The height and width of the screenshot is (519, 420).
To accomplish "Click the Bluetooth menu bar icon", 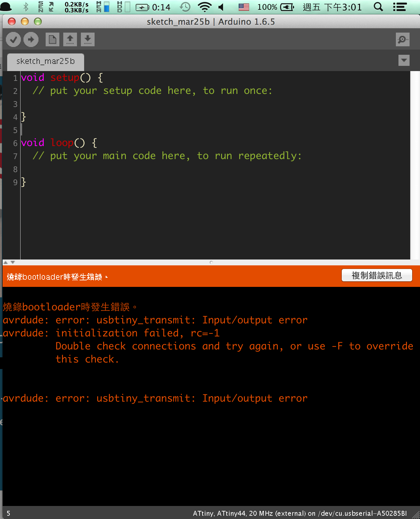I will [26, 7].
